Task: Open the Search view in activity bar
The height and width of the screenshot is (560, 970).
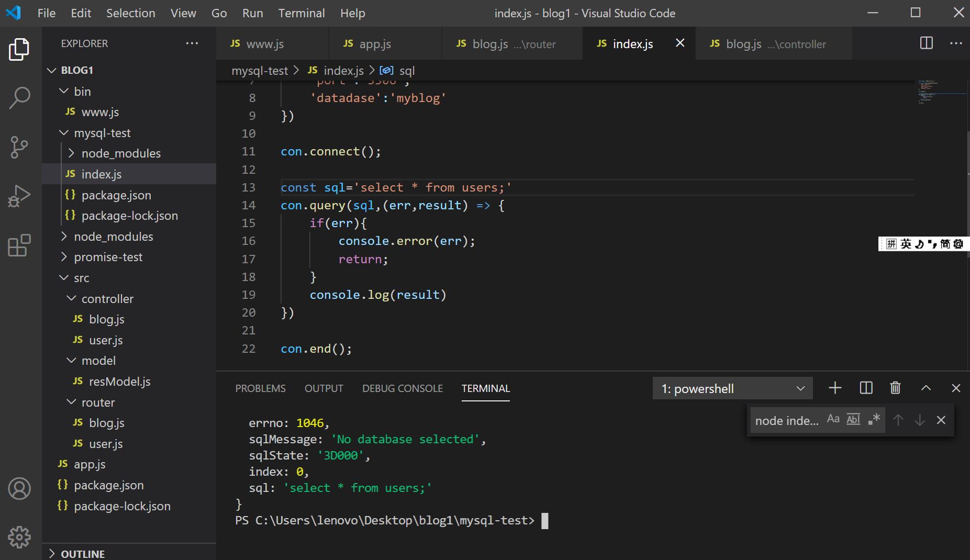Action: click(19, 98)
